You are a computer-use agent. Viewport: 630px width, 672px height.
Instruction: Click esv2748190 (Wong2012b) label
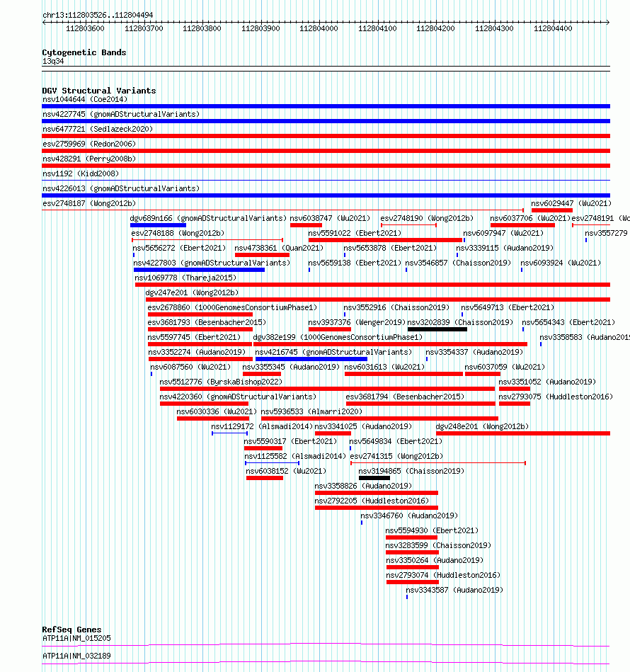click(427, 219)
